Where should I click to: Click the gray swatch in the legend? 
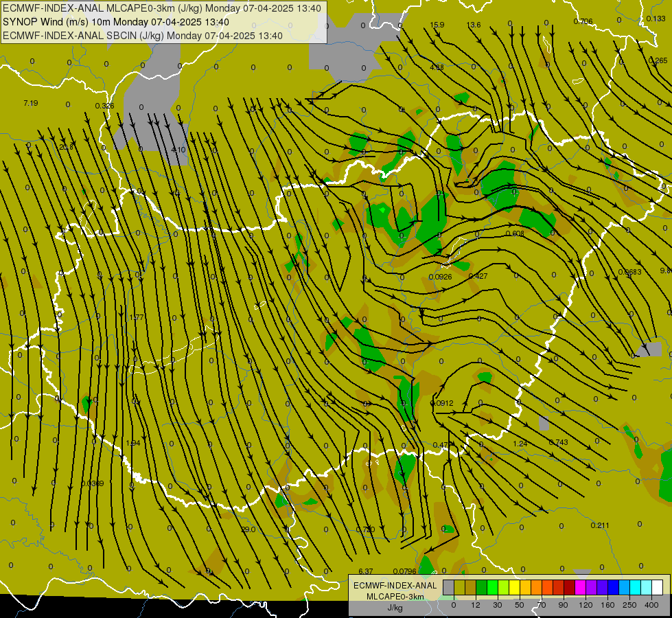pyautogui.click(x=449, y=587)
